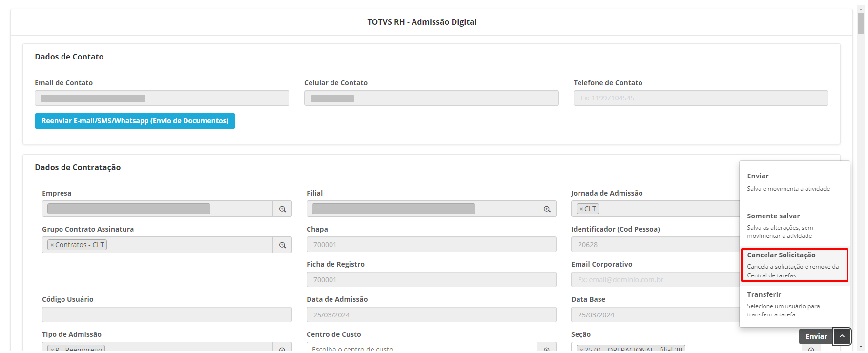868x353 pixels.
Task: Open the Grupo Contrato Assinatura search icon
Action: 282,245
